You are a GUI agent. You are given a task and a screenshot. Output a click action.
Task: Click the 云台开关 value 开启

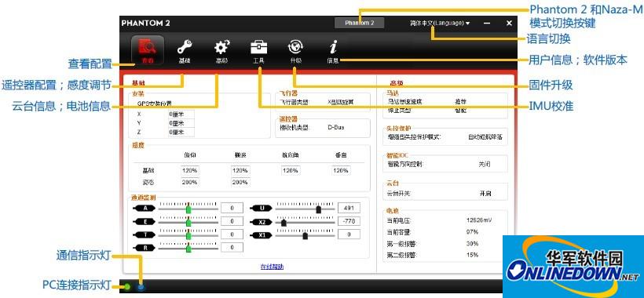click(x=485, y=193)
